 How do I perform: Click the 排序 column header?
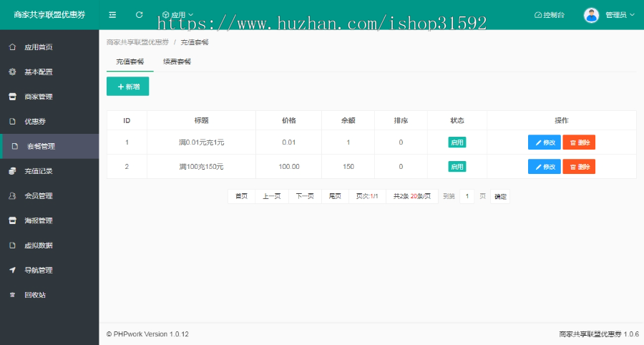pyautogui.click(x=401, y=120)
